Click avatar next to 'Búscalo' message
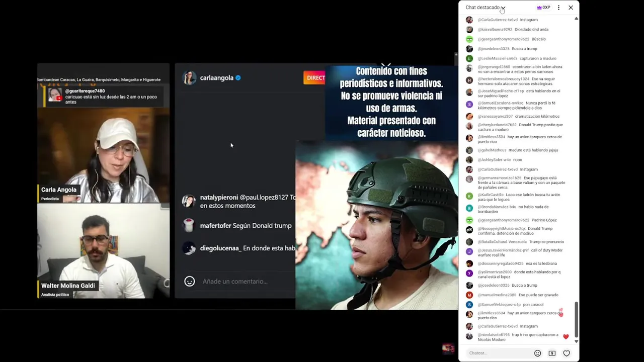The height and width of the screenshot is (362, 644). [469, 39]
